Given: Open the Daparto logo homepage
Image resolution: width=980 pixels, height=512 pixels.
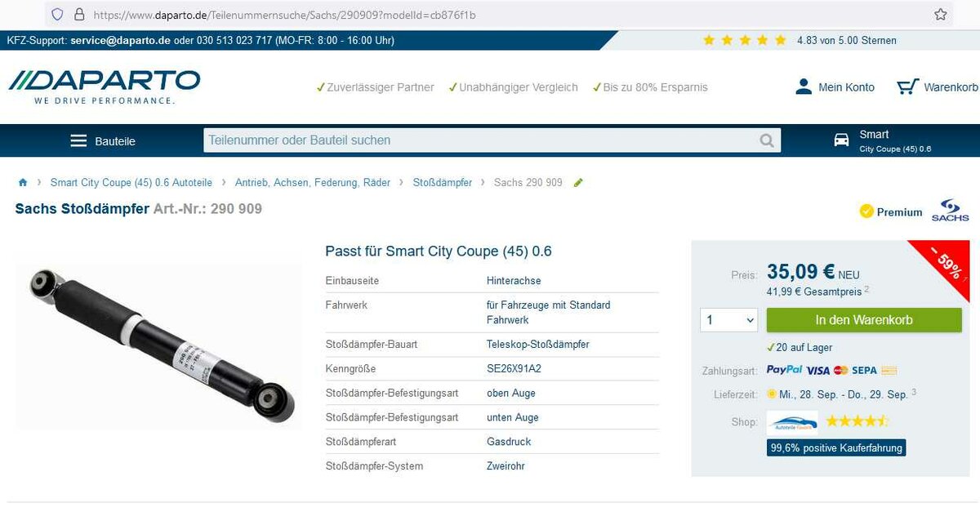Looking at the screenshot, I should click(104, 87).
